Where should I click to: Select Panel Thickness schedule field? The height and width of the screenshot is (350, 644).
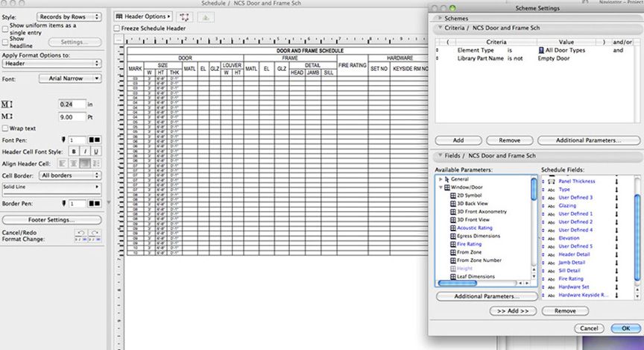(x=577, y=181)
